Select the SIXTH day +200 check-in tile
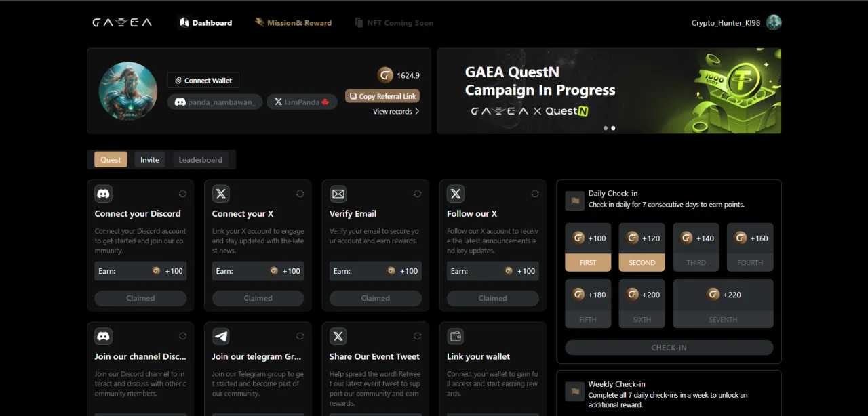The width and height of the screenshot is (868, 416). pos(642,304)
